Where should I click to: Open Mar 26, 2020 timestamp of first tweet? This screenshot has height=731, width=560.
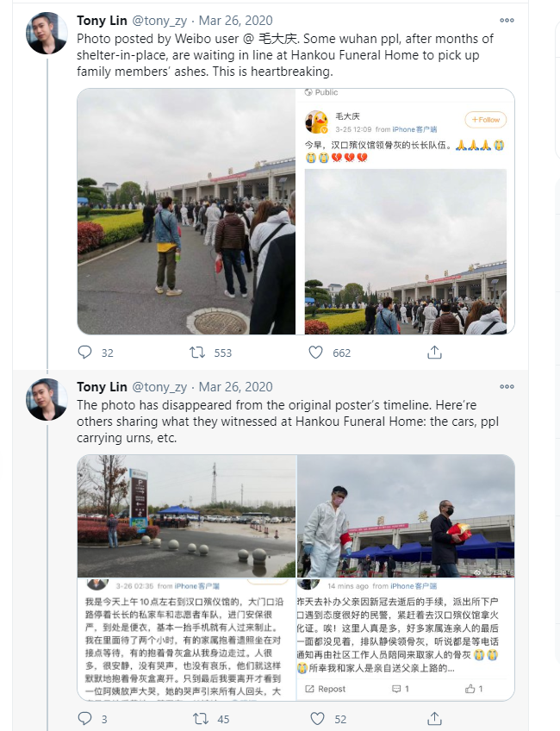coord(236,21)
